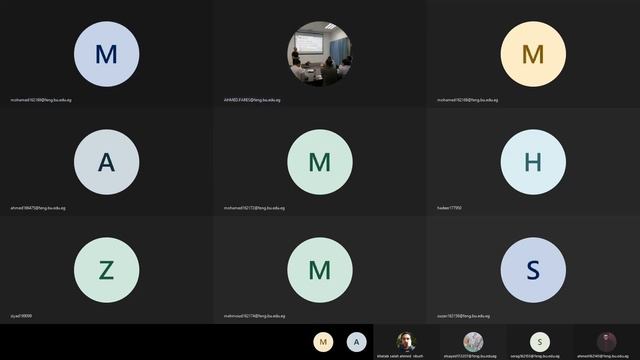This screenshot has height=360, width=640.
Task: Click AHMED.FARES participant name label
Action: tap(252, 100)
